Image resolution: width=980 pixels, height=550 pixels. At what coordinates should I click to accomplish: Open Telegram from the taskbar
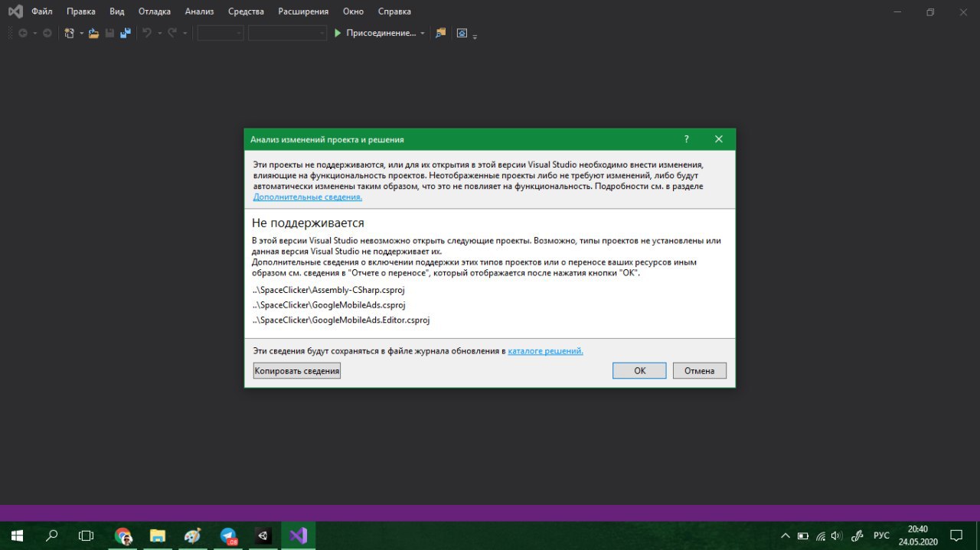(x=228, y=535)
